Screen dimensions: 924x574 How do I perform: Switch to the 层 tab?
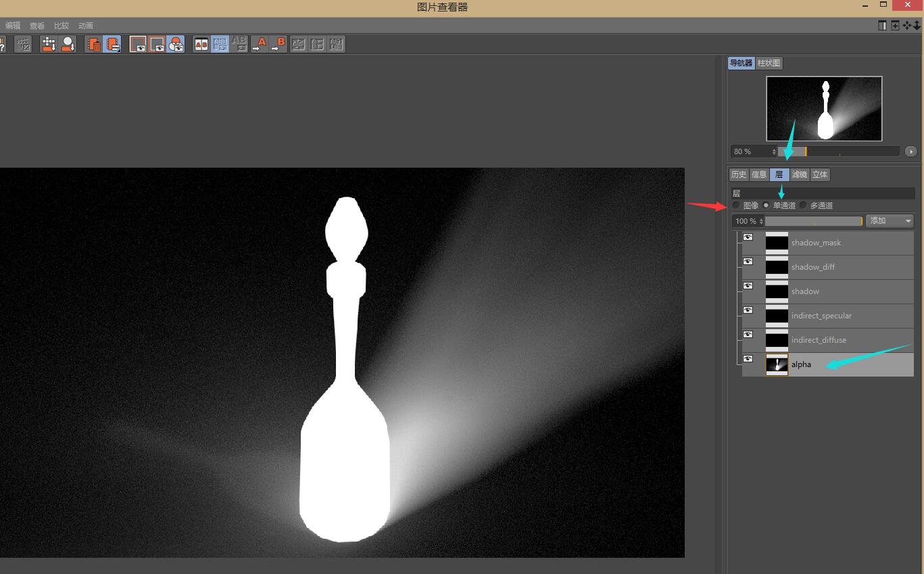[779, 174]
